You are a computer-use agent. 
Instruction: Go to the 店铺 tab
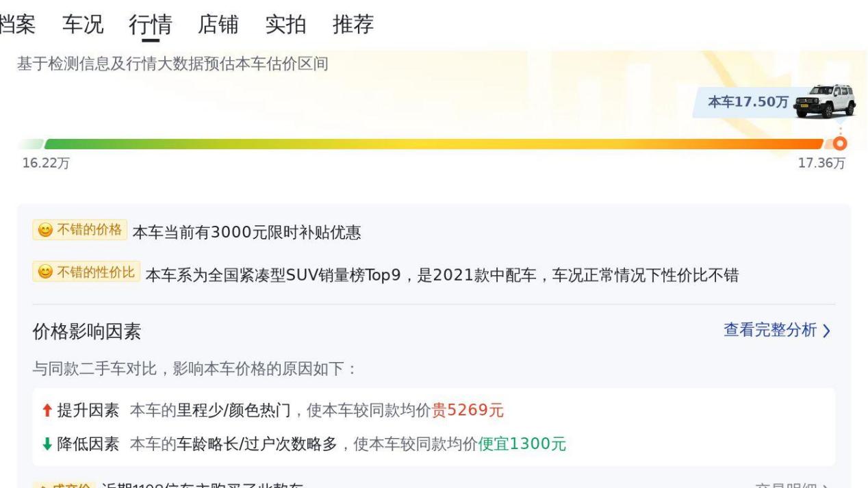tap(218, 25)
